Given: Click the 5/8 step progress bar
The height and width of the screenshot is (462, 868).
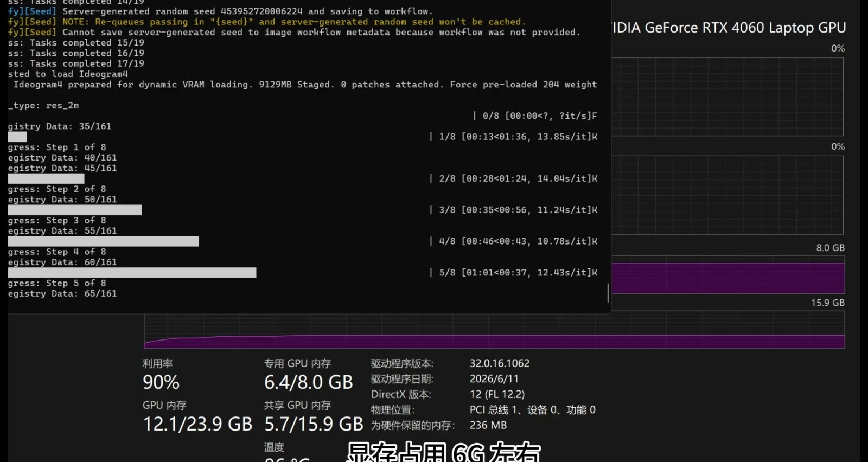Looking at the screenshot, I should tap(132, 272).
